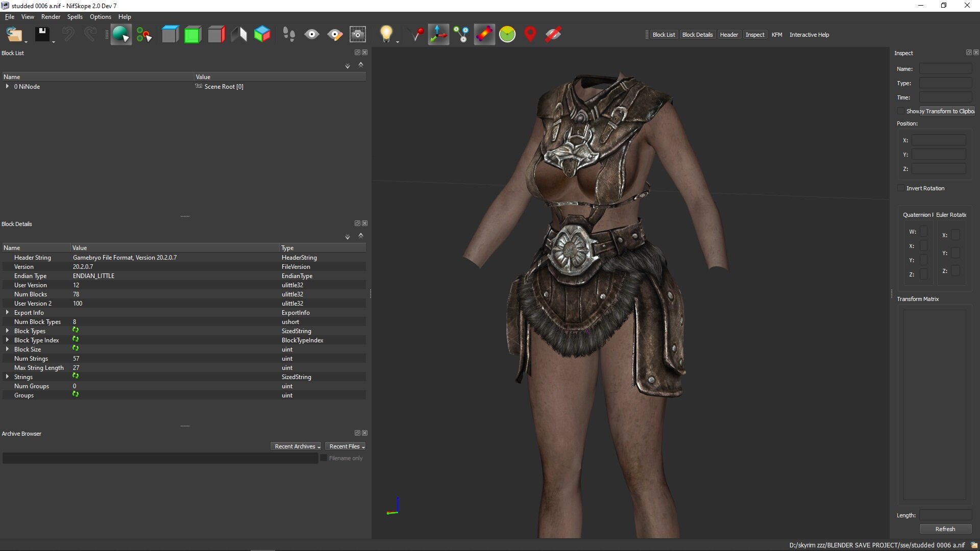The width and height of the screenshot is (980, 551).
Task: Click the Value column header in Block List
Action: (280, 77)
